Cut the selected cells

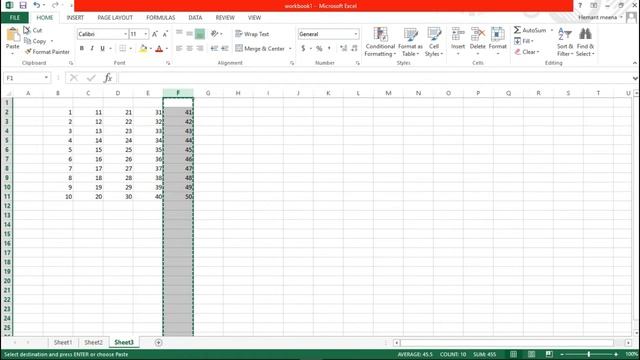click(33, 30)
